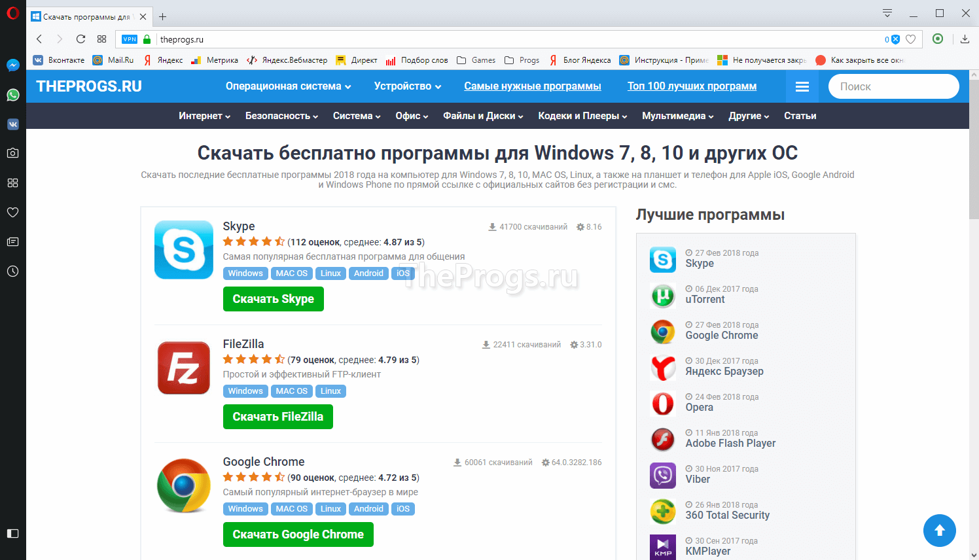Expand the Другие category menu
979x560 pixels.
(x=749, y=116)
